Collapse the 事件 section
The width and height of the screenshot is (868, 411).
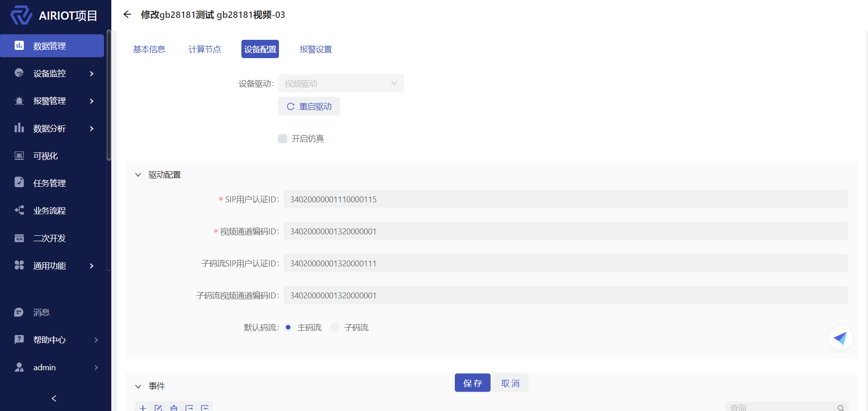click(138, 386)
